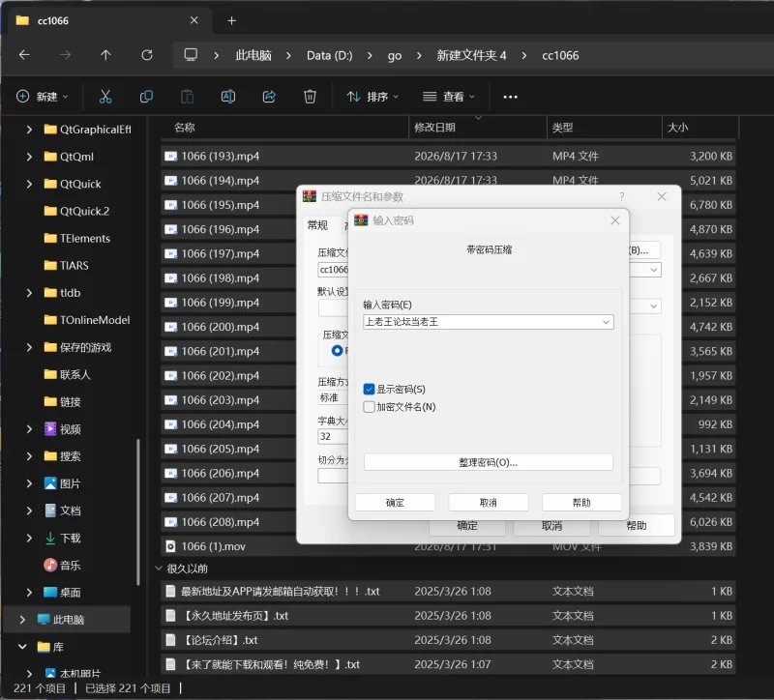The image size is (774, 700).
Task: Click 确定 in the 输入密码 dialog
Action: click(395, 503)
